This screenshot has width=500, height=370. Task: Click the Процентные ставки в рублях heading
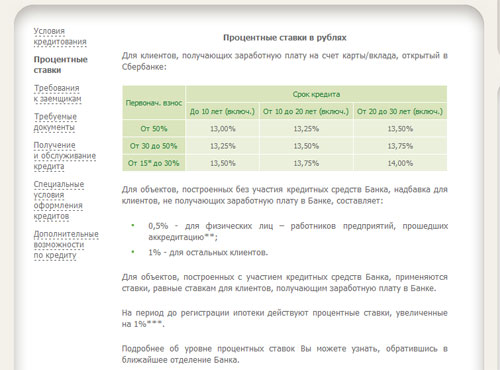pyautogui.click(x=285, y=37)
